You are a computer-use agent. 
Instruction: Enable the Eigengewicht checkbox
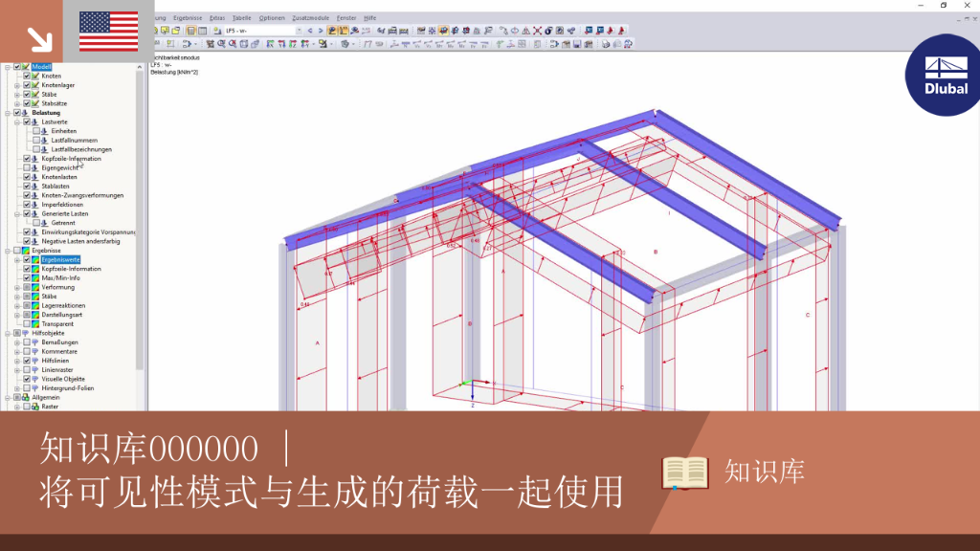coord(27,167)
